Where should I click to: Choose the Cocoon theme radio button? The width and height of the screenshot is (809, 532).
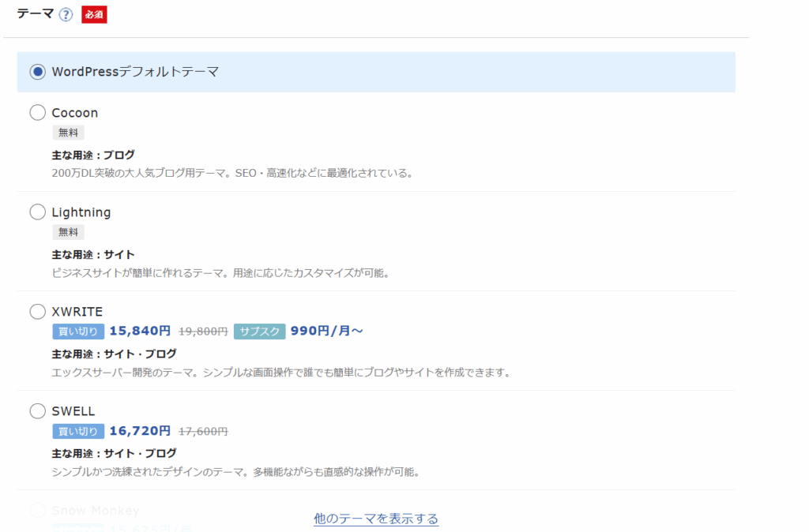tap(37, 113)
